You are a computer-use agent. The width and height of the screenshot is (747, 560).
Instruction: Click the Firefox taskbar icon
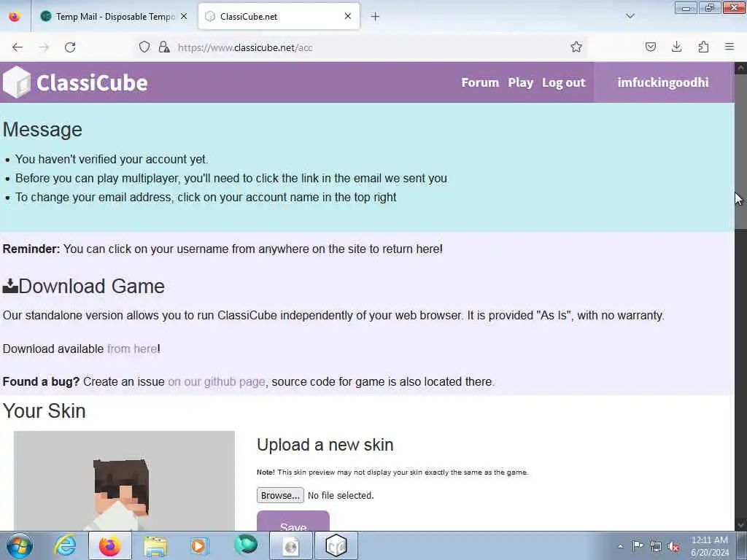pos(110,545)
